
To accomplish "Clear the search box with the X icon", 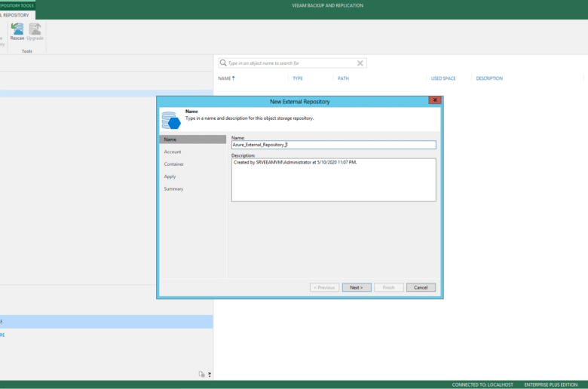I will [360, 63].
